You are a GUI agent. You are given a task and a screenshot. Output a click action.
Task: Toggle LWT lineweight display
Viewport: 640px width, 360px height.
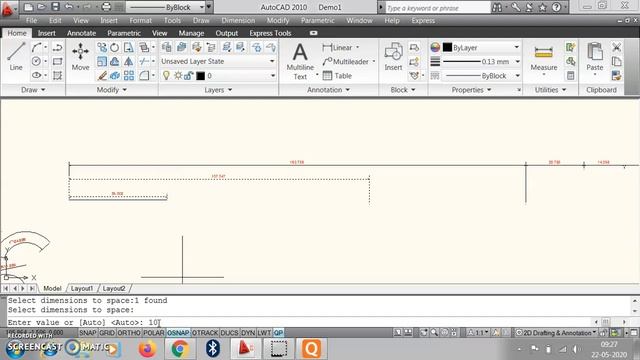point(264,333)
